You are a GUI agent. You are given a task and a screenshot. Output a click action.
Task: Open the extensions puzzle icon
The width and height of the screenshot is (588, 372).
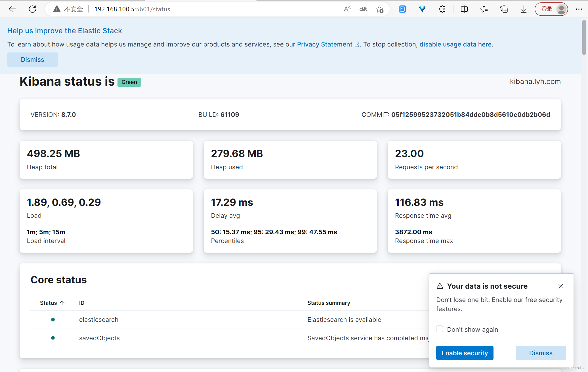pos(442,9)
